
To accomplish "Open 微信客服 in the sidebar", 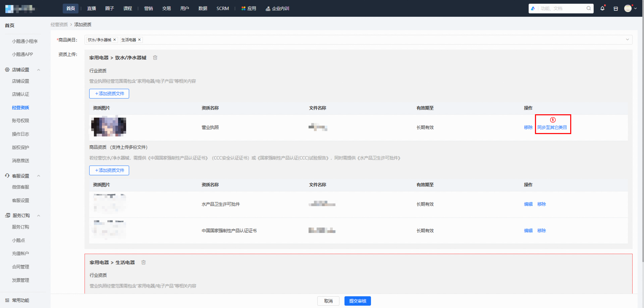I will click(x=20, y=187).
